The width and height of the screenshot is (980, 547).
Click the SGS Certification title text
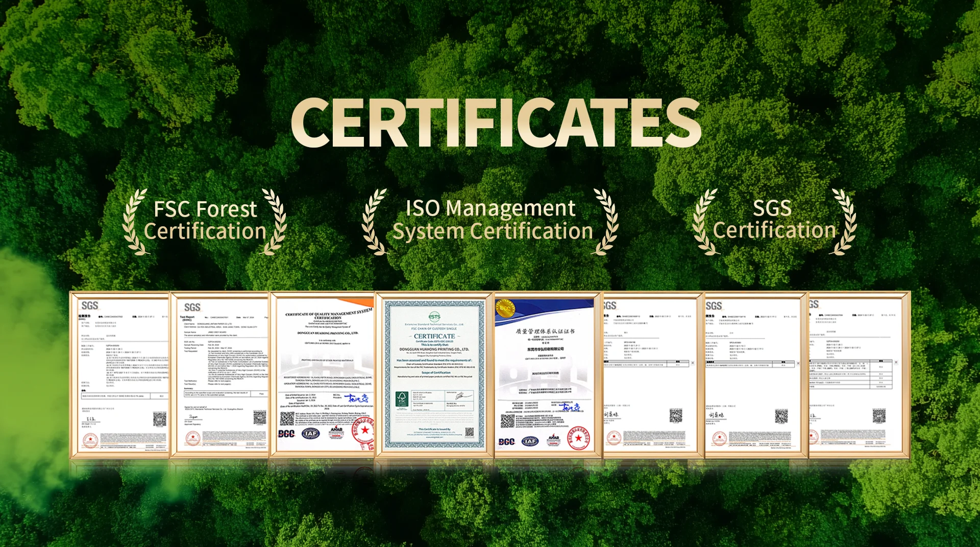click(774, 220)
